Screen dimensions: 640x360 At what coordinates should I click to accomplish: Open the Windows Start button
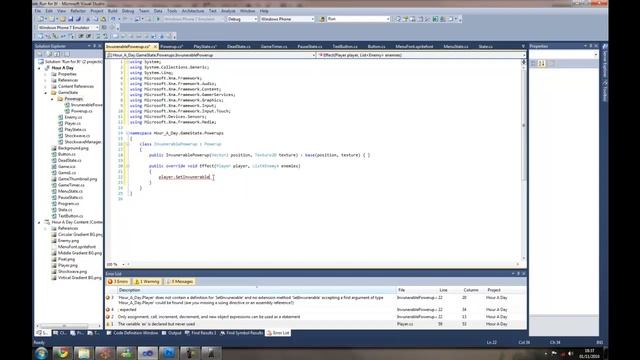(x=41, y=353)
